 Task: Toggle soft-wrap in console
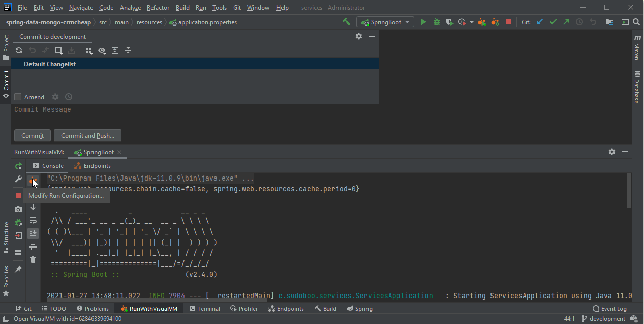[x=33, y=220]
